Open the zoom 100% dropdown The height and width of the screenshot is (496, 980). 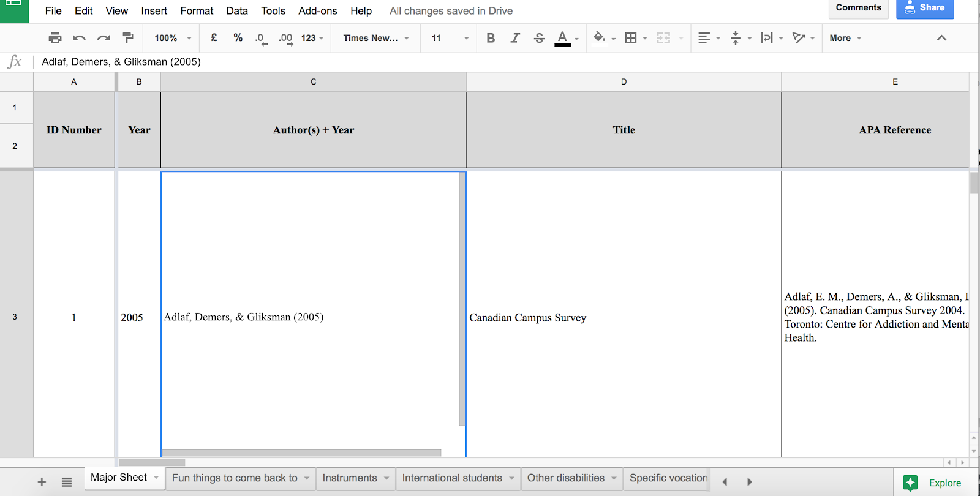pos(173,38)
